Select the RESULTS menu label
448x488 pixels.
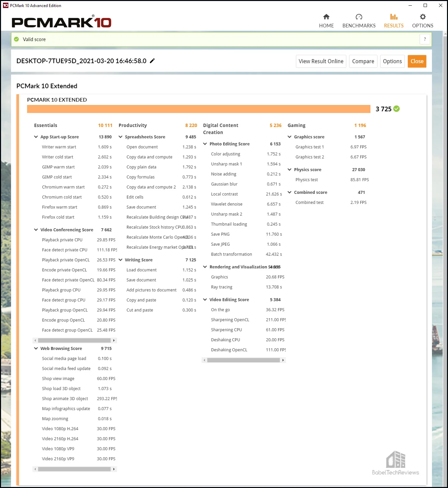394,26
